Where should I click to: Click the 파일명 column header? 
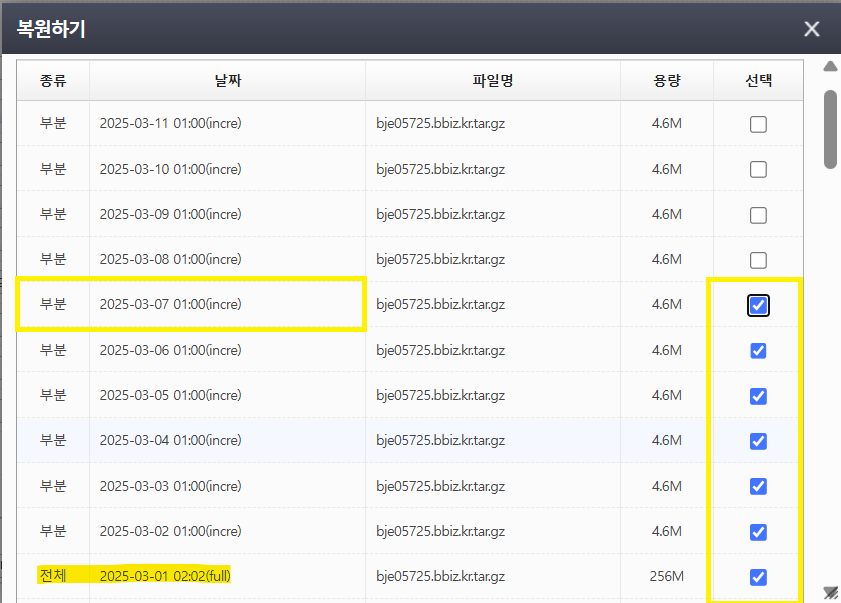pos(493,81)
